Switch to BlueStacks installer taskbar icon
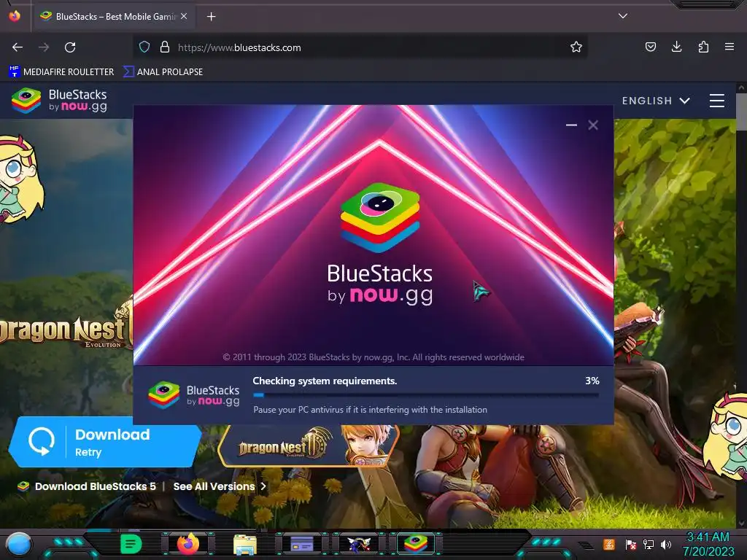This screenshot has width=747, height=560. click(415, 544)
